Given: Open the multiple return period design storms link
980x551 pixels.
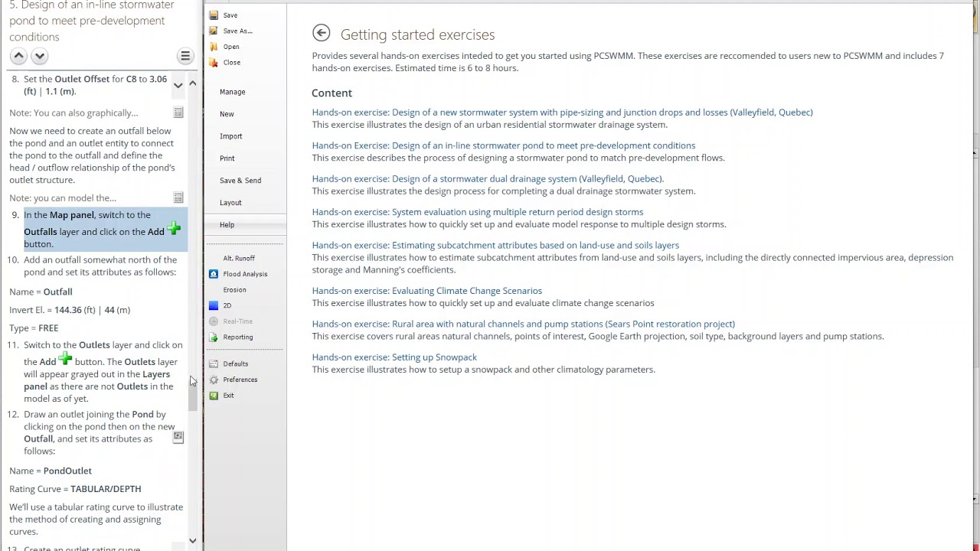Looking at the screenshot, I should click(478, 212).
